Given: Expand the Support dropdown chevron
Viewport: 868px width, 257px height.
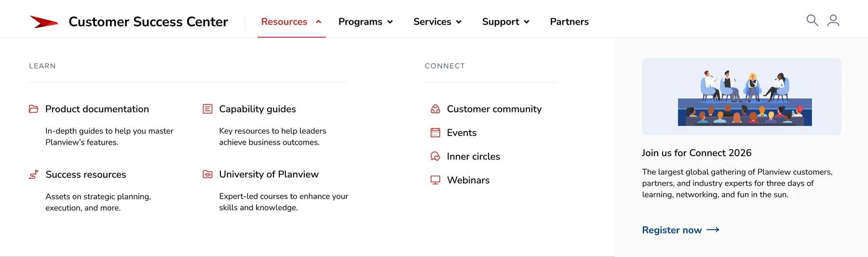Looking at the screenshot, I should click(527, 22).
